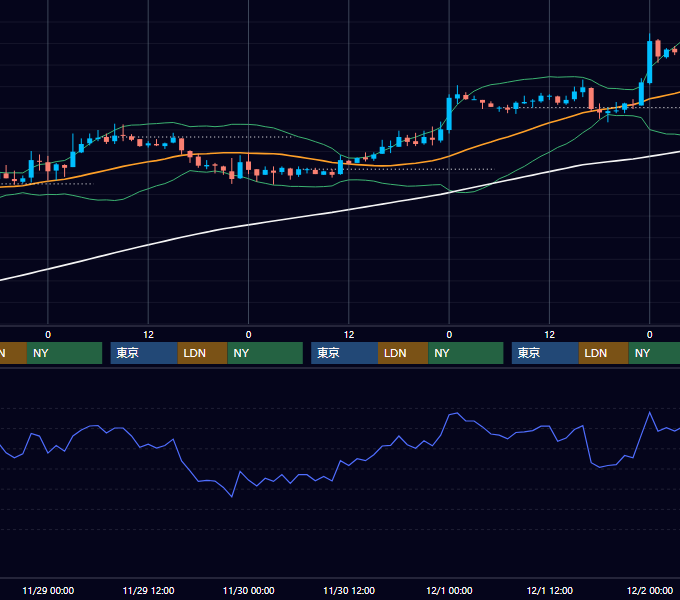Click the 11/30 00:00 date label
The width and height of the screenshot is (680, 600).
tap(248, 590)
